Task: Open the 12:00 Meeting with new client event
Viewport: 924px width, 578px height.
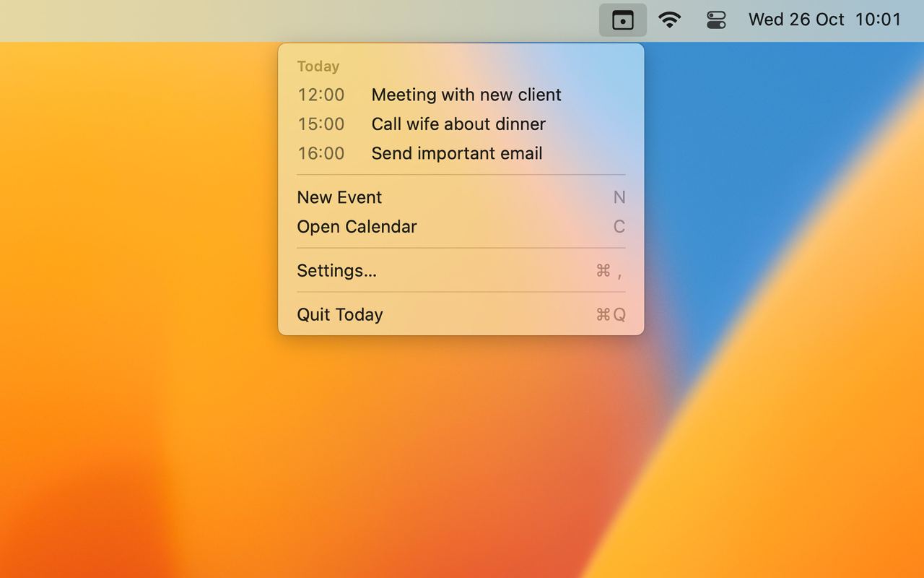Action: click(461, 95)
